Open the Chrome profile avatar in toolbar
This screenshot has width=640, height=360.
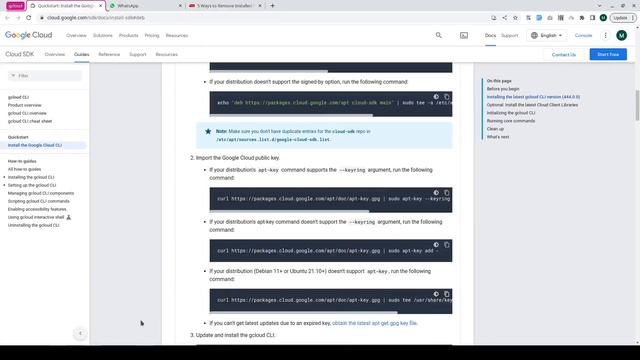pos(603,18)
